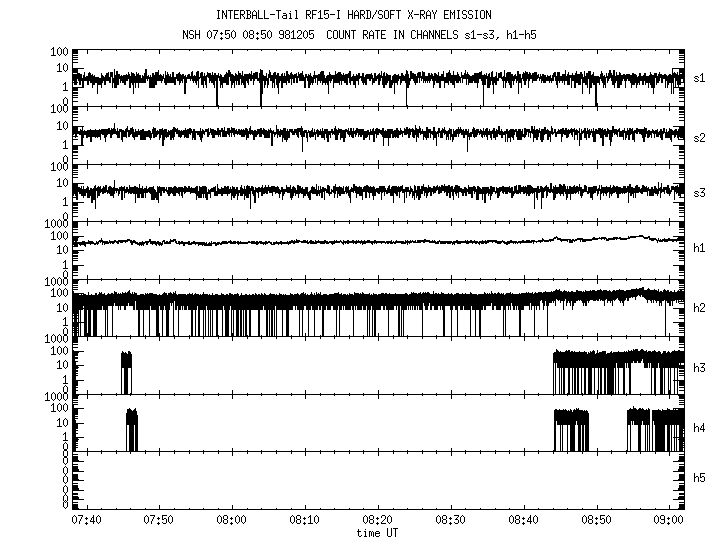720x550 pixels.
Task: Pick the 08:10 time tick label
Action: click(x=305, y=520)
